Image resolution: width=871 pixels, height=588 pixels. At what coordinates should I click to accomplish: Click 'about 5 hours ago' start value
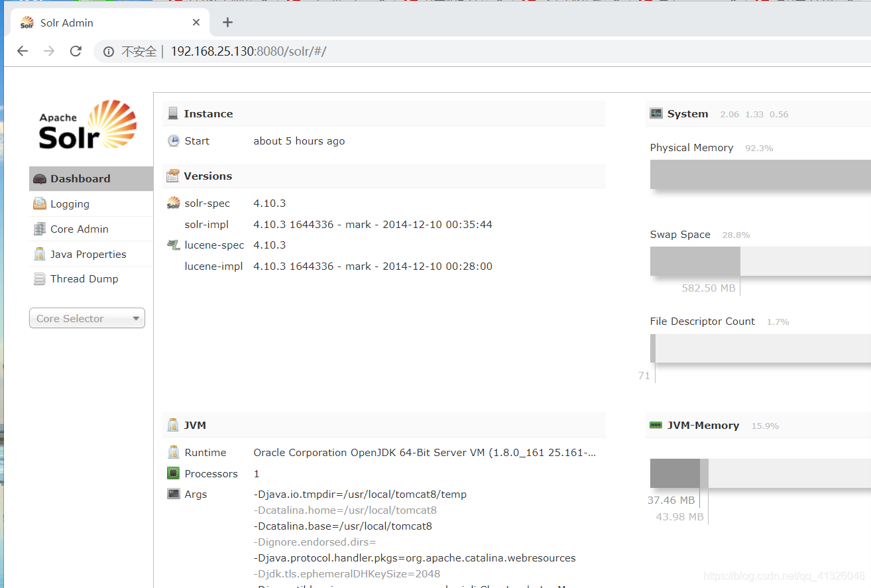299,141
